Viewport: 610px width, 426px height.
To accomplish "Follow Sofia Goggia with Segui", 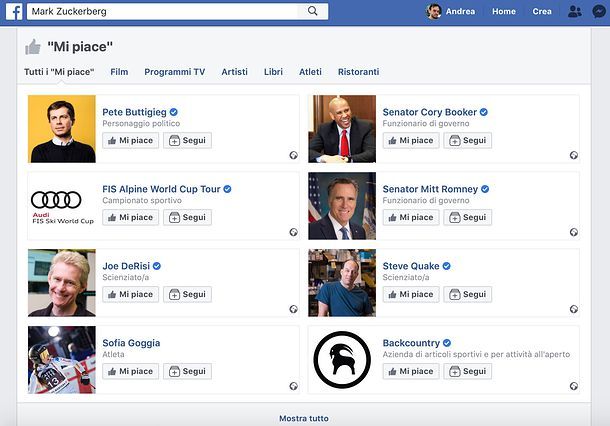I will pyautogui.click(x=188, y=372).
